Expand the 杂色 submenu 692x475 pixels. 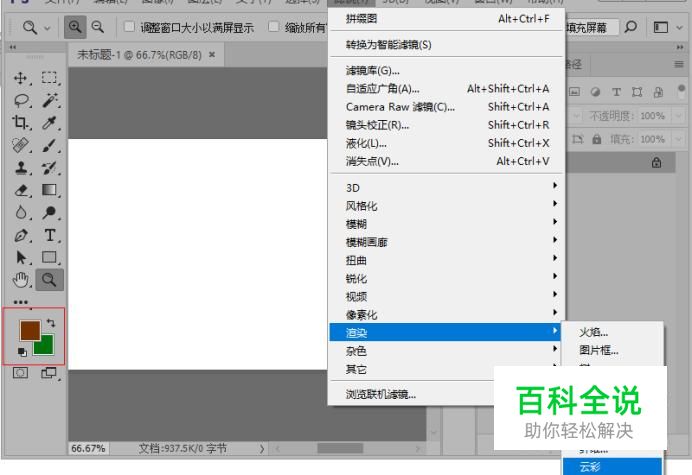[445, 351]
